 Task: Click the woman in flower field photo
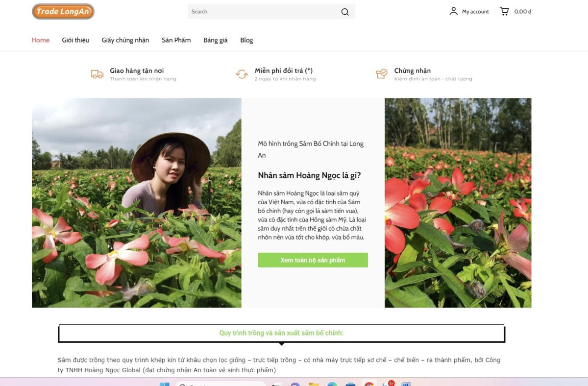137,203
